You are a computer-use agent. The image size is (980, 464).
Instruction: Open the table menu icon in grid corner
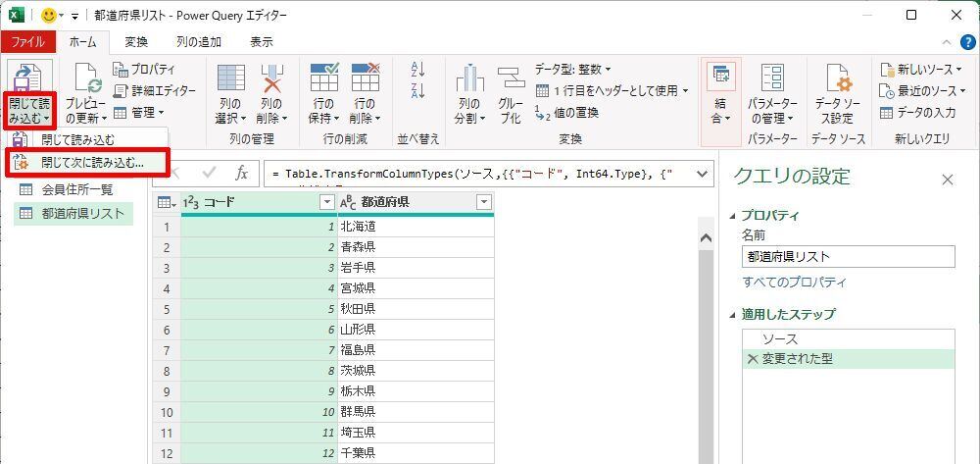click(x=167, y=202)
